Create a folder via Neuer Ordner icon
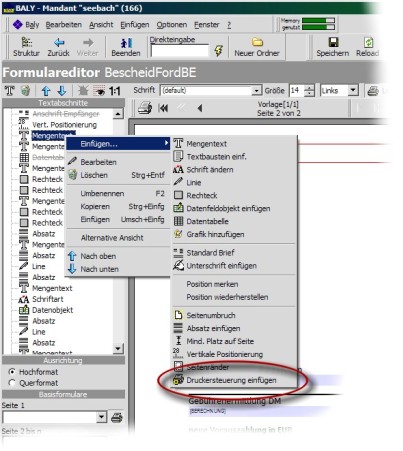 (257, 42)
